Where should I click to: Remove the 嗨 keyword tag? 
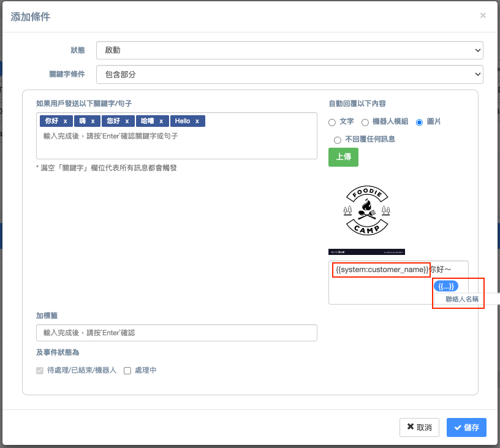click(93, 121)
